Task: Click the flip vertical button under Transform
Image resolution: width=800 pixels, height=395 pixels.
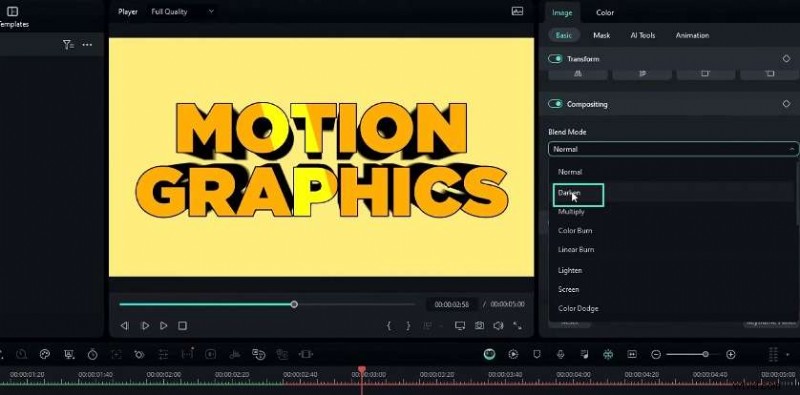Action: 642,74
